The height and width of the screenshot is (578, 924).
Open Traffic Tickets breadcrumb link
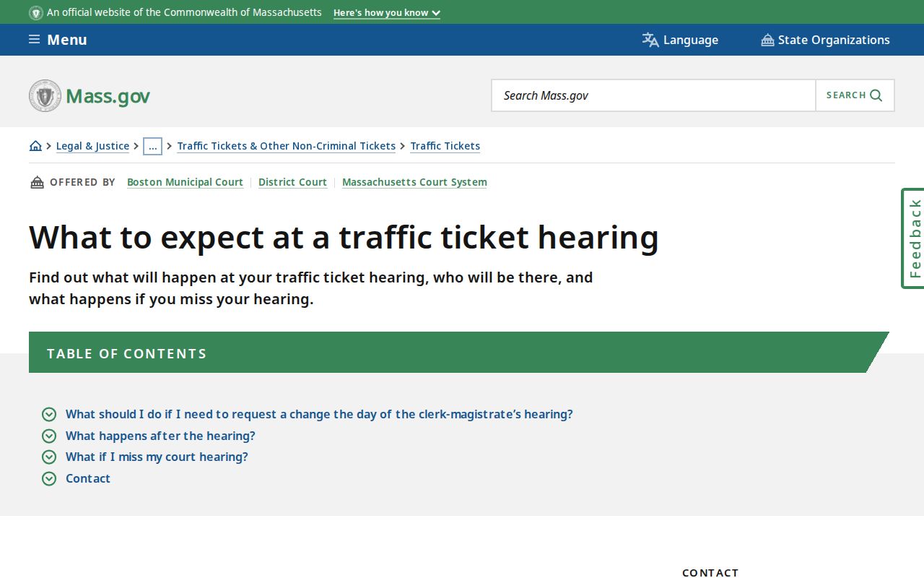(x=445, y=146)
